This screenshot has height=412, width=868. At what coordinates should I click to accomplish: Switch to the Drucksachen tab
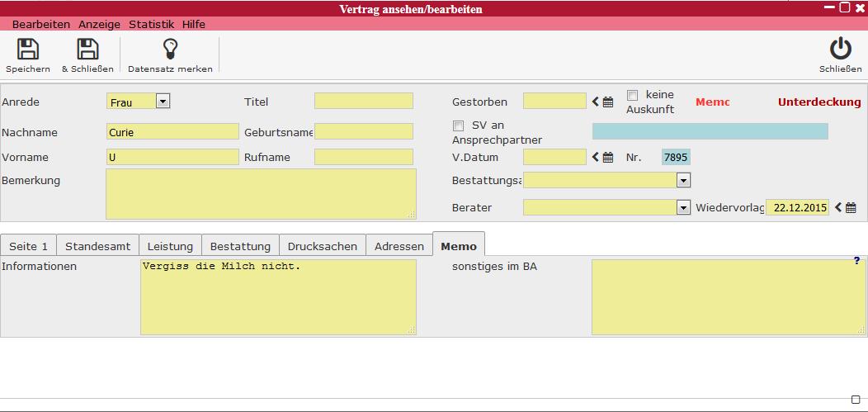click(322, 246)
